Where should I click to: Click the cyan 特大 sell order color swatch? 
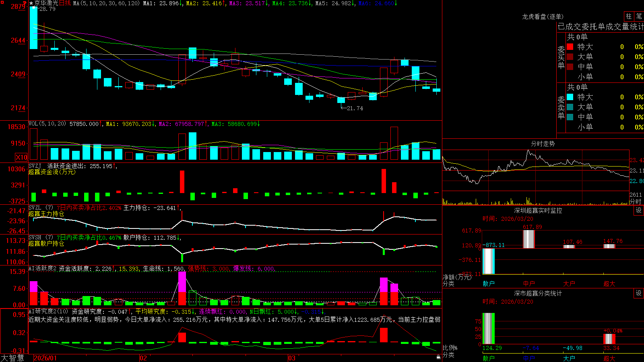pos(570,97)
